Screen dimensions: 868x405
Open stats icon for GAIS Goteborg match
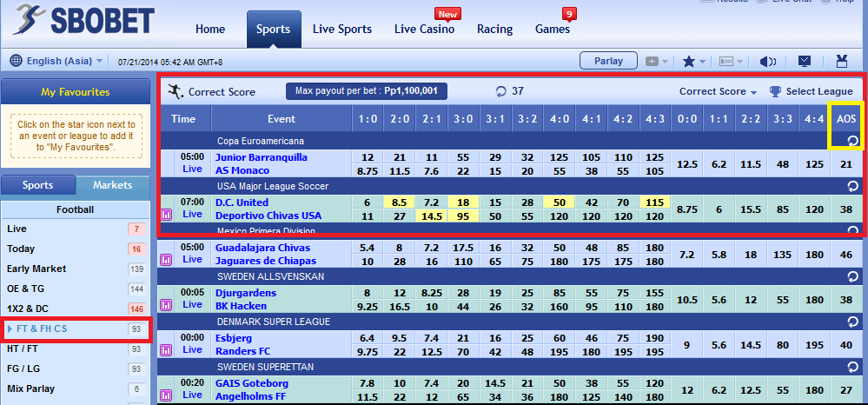165,395
